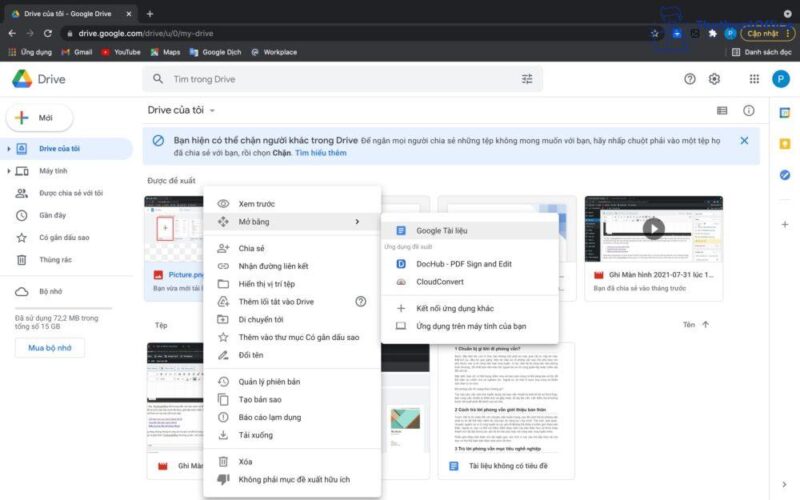Click the Tìm hiểu thêm link
800x500 pixels.
[x=320, y=153]
